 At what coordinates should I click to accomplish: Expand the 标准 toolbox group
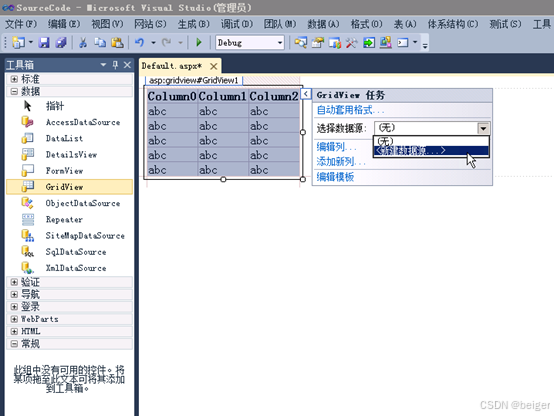click(x=14, y=79)
